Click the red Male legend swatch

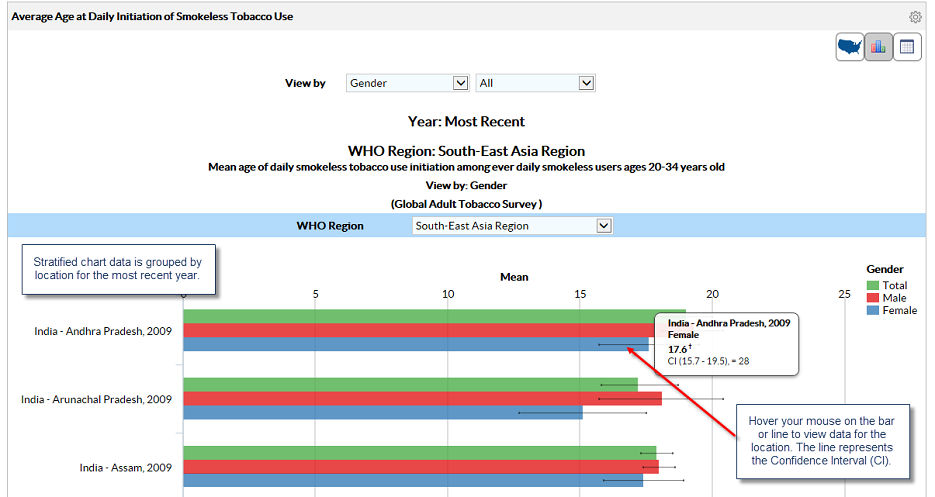(x=872, y=297)
